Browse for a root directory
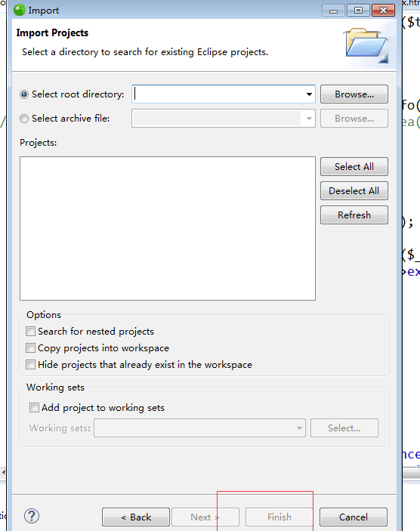The width and height of the screenshot is (420, 531). [x=354, y=94]
